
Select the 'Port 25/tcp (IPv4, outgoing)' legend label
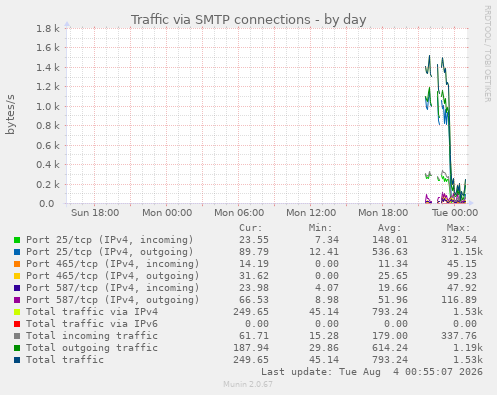point(110,252)
